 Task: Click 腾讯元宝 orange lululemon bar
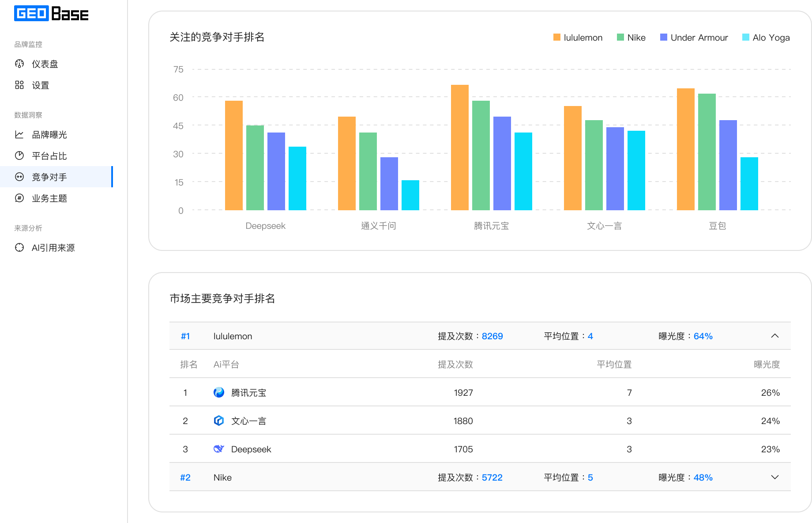pos(460,148)
